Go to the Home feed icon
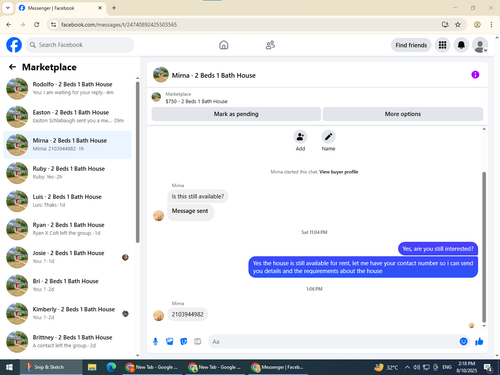This screenshot has height=375, width=500. point(224,45)
